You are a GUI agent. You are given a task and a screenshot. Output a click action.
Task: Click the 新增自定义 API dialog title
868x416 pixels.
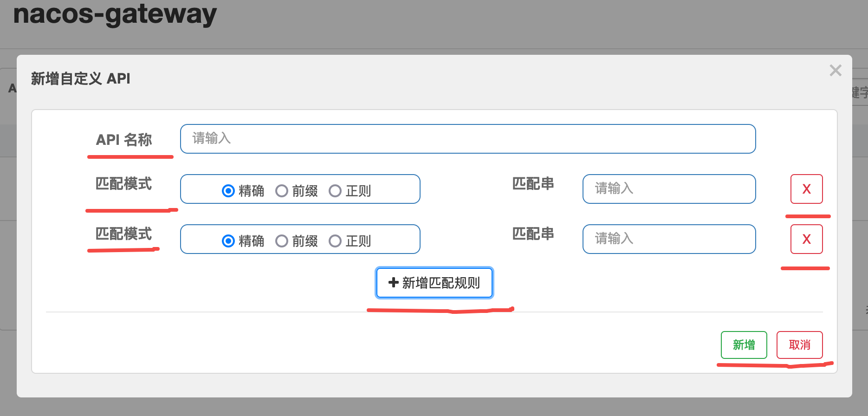tap(81, 78)
